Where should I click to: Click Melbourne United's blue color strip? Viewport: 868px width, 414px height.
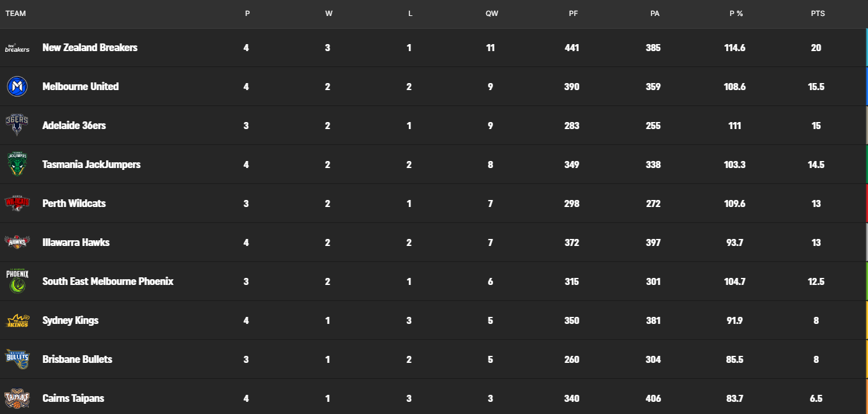point(866,86)
